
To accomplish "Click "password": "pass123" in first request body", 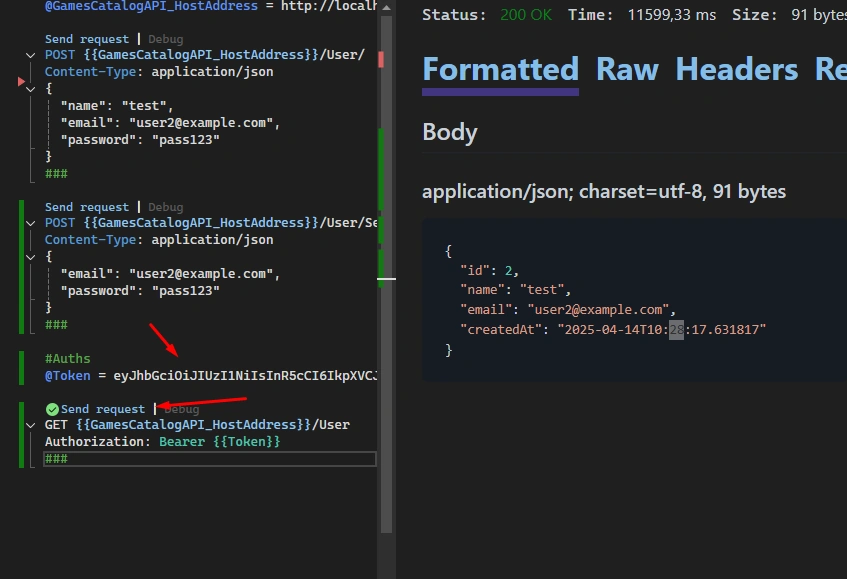I will [140, 139].
